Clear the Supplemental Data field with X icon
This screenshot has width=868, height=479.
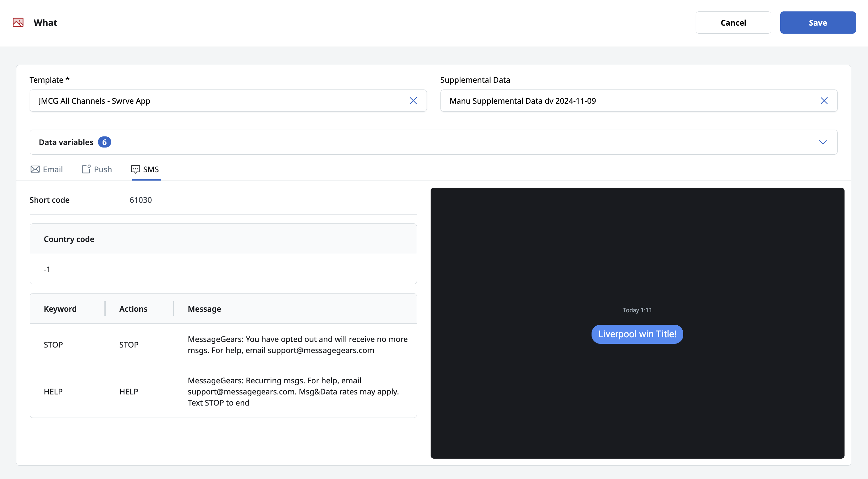click(x=824, y=101)
